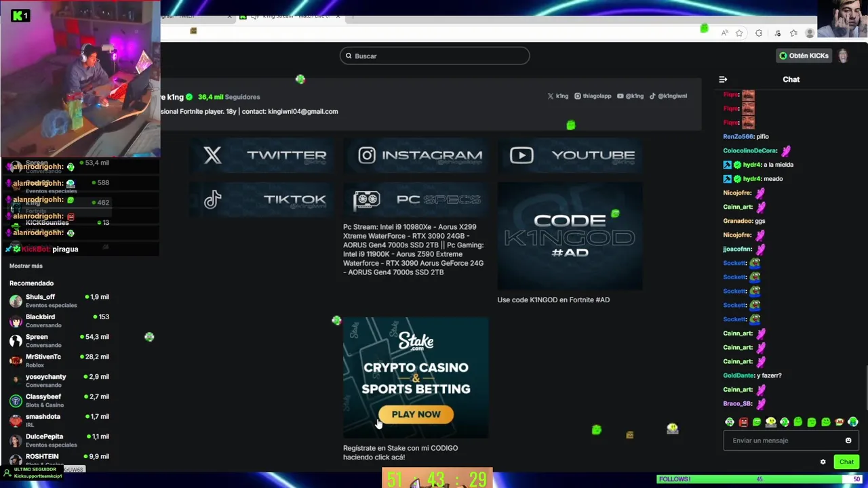Viewport: 868px width, 488px height.
Task: Expand sidebar with Mostrar más
Action: click(x=26, y=266)
